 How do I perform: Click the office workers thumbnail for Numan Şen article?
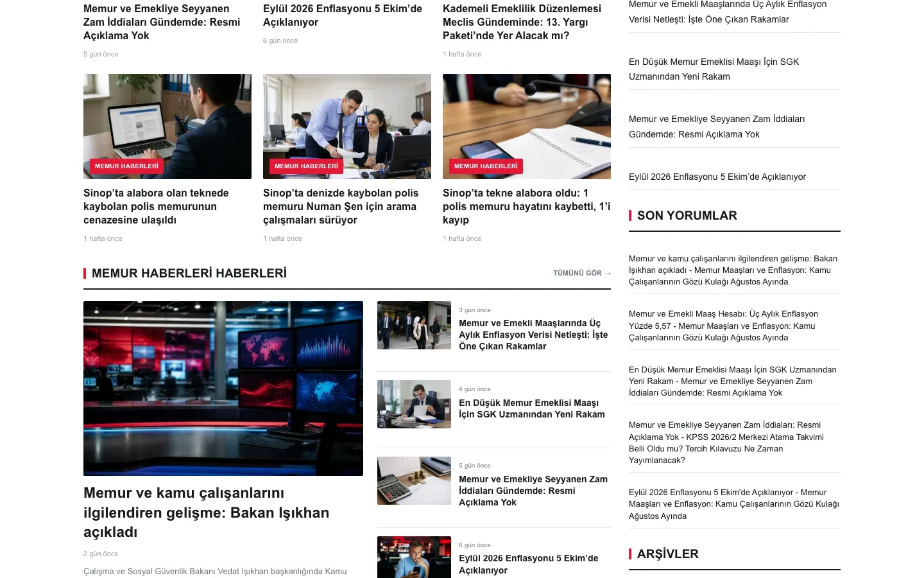coord(347,127)
